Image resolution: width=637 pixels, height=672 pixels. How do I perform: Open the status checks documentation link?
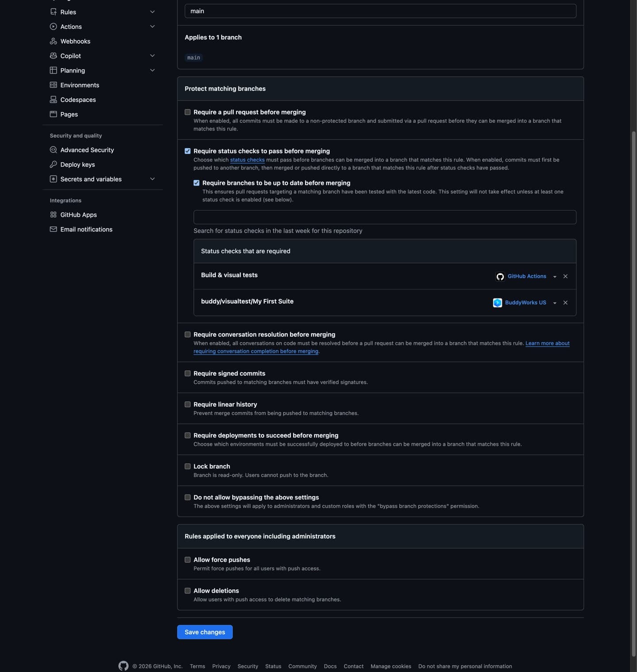tap(247, 160)
